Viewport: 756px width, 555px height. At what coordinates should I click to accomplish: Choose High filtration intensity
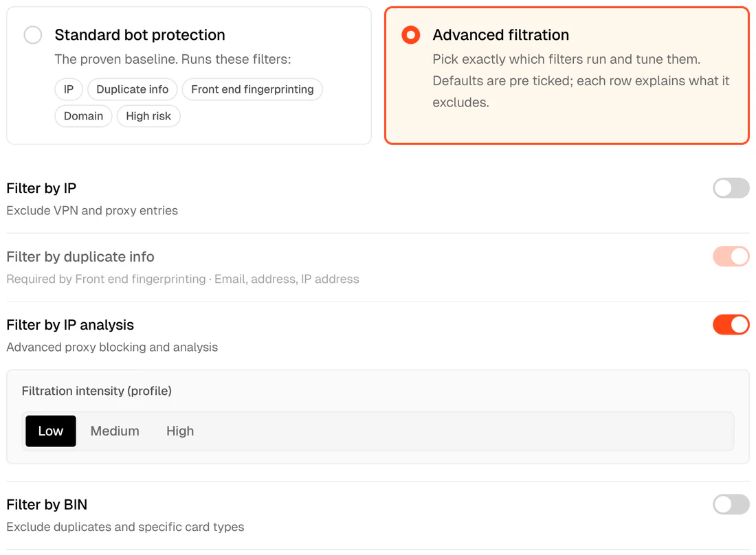(180, 431)
